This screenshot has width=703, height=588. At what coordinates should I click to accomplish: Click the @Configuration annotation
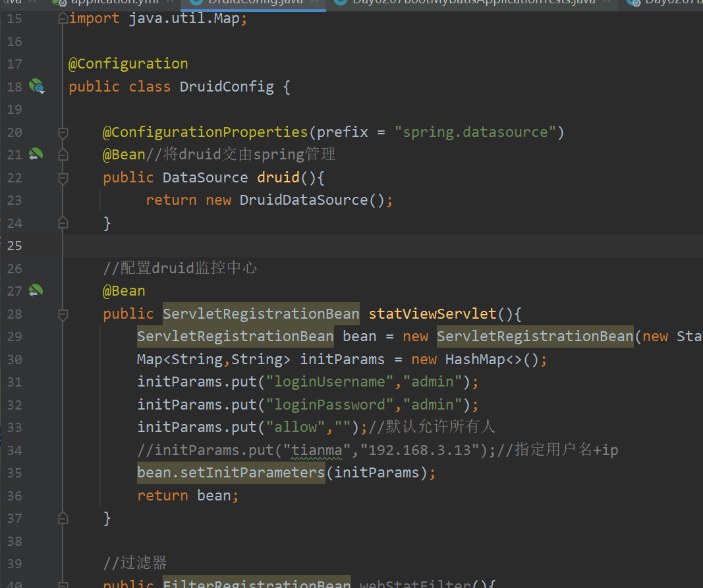point(128,64)
